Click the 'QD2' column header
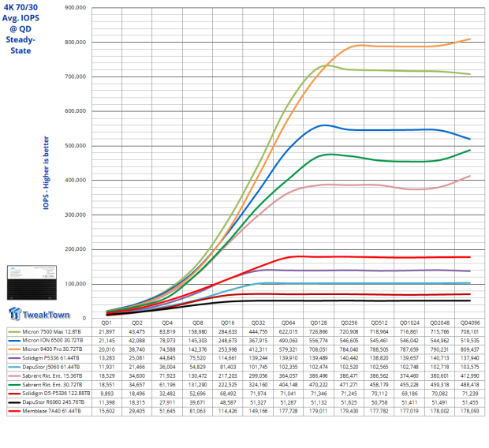 pyautogui.click(x=137, y=323)
